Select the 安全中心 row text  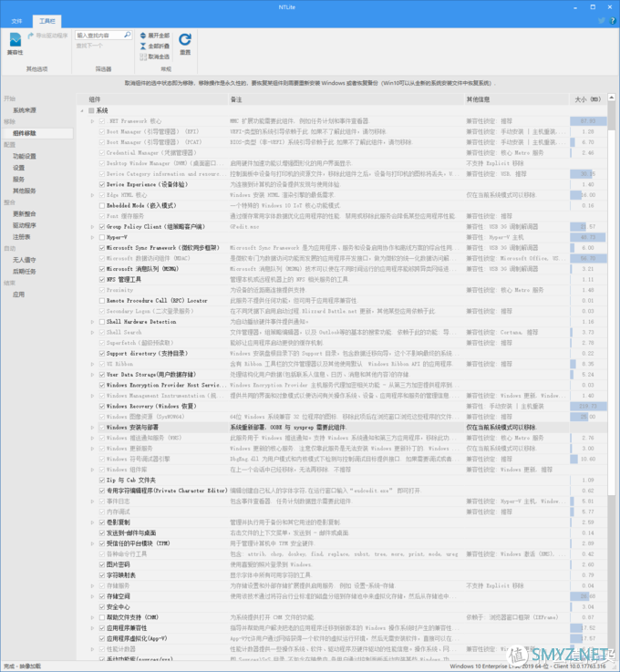tap(118, 607)
